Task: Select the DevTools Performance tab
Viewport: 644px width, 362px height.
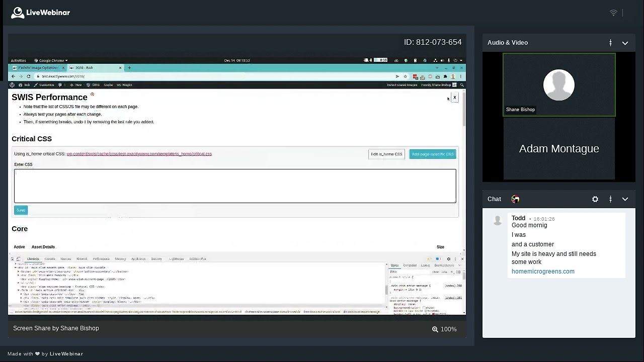Action: [101, 259]
